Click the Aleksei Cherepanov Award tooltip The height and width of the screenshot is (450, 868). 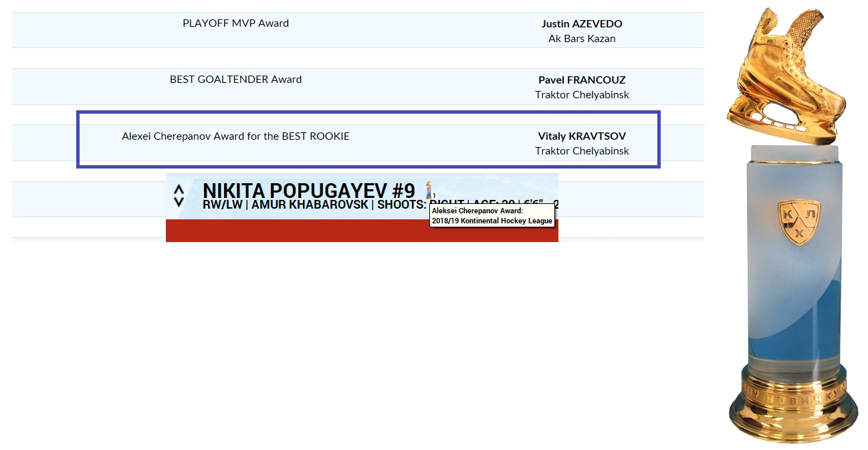tap(492, 216)
